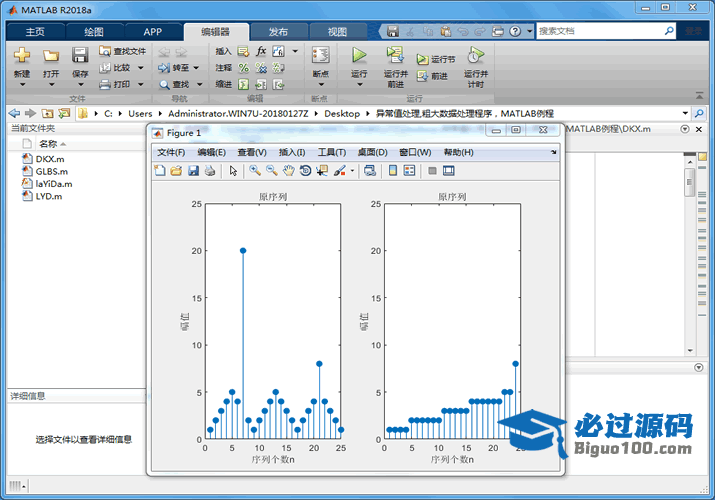Click Print Figure icon in Figure toolbar

210,170
